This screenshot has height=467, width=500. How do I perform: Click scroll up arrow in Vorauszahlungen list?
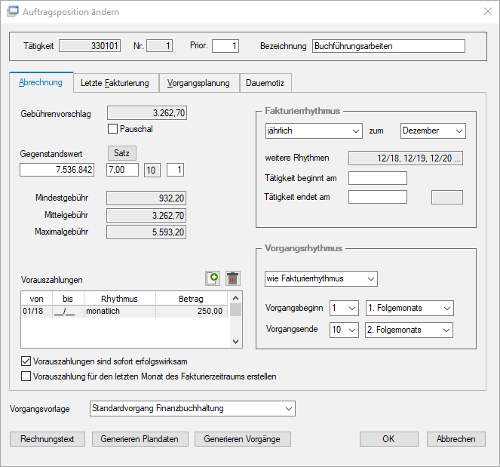tap(235, 298)
